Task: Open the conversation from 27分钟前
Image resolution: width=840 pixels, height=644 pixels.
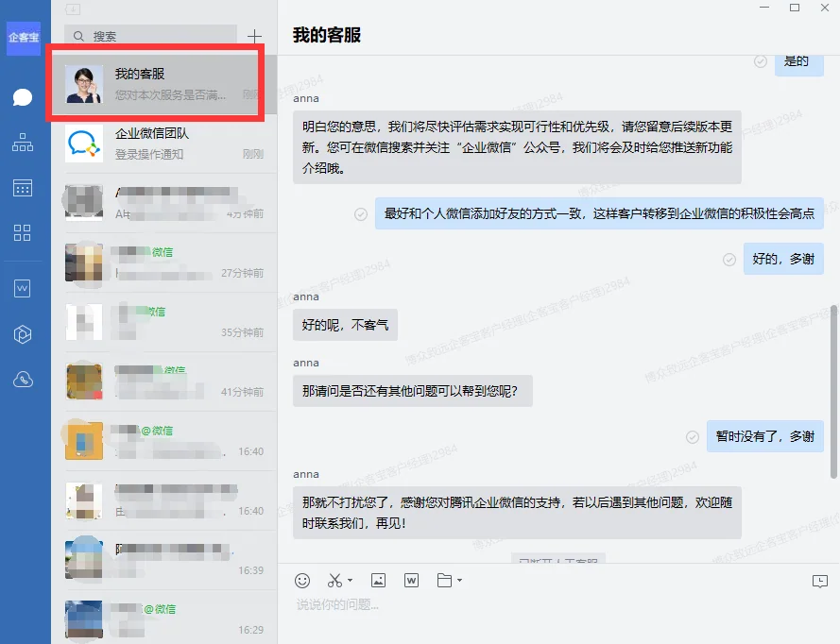Action: click(163, 263)
